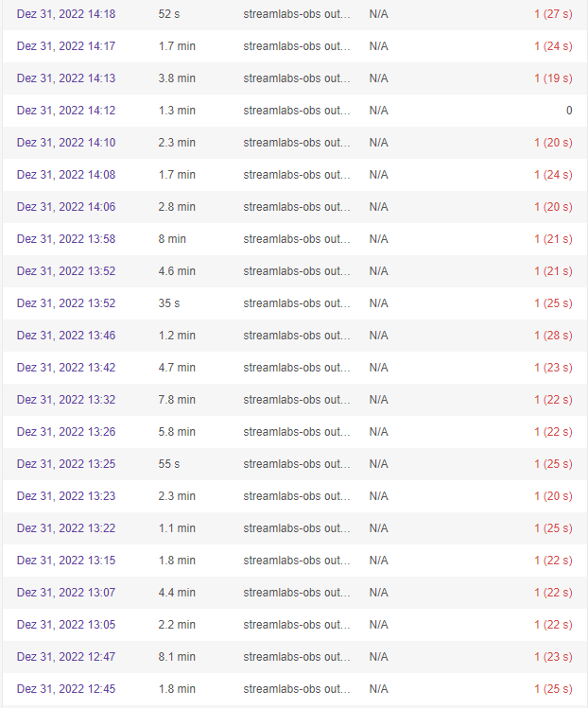Open the Dez 31, 2022 12:45 session
Image resolution: width=588 pixels, height=708 pixels.
pos(66,689)
